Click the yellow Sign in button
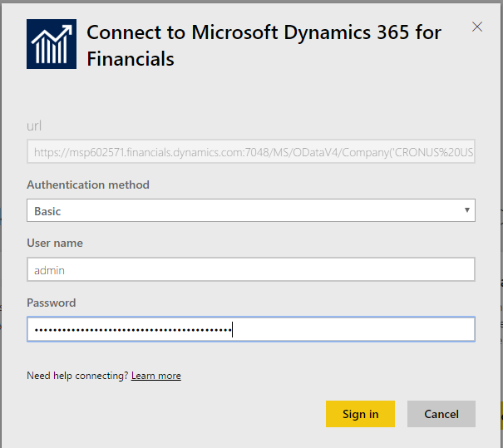Viewport: 503px width, 448px height. click(x=360, y=414)
